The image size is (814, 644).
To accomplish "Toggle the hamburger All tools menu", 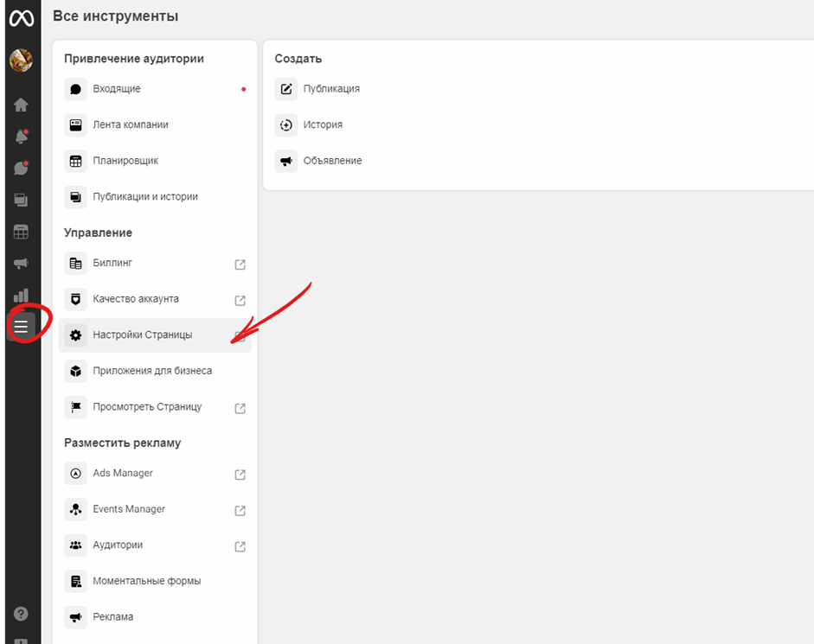I will [x=21, y=326].
